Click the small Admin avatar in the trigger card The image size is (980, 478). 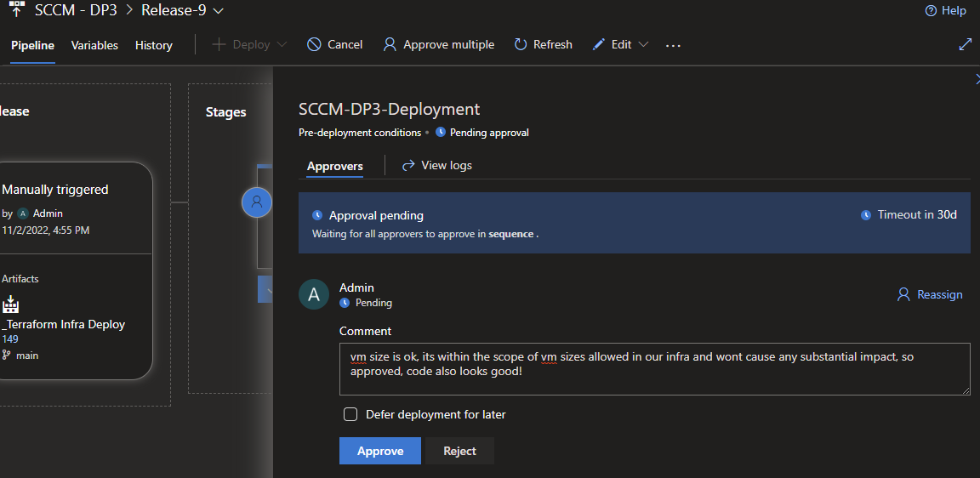click(x=23, y=213)
